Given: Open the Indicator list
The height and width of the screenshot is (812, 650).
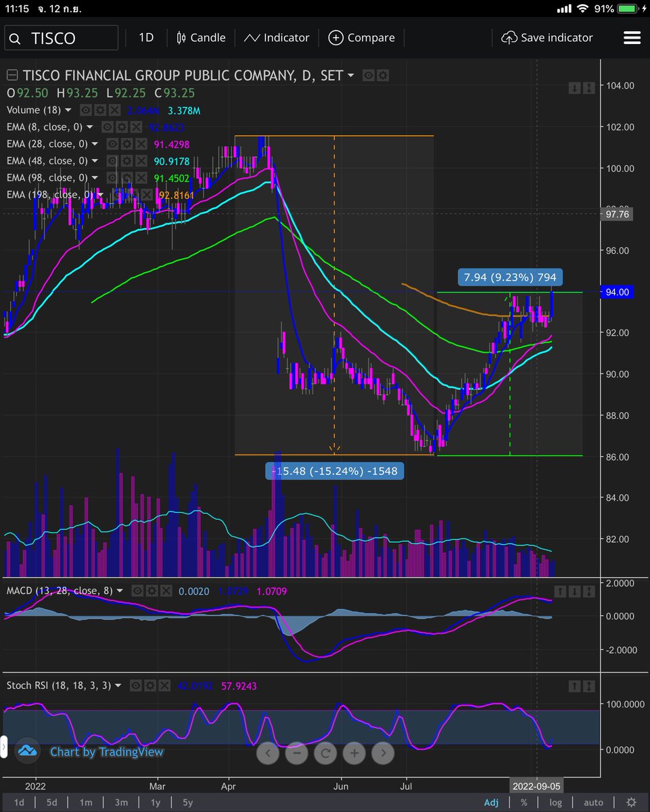Looking at the screenshot, I should point(277,38).
